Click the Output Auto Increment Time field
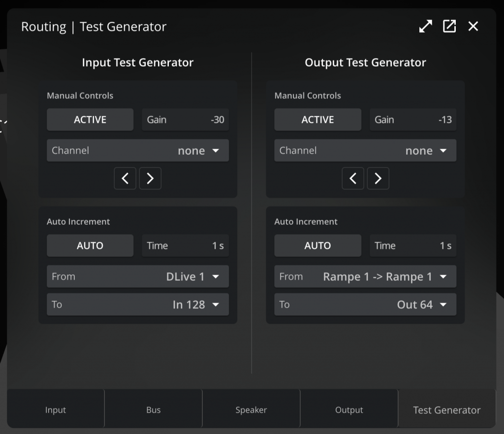The image size is (504, 434). click(x=413, y=245)
